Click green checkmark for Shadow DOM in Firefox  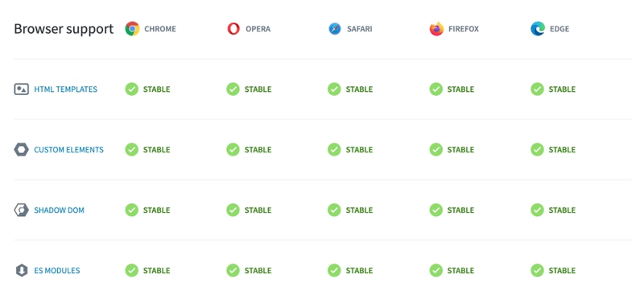(436, 210)
